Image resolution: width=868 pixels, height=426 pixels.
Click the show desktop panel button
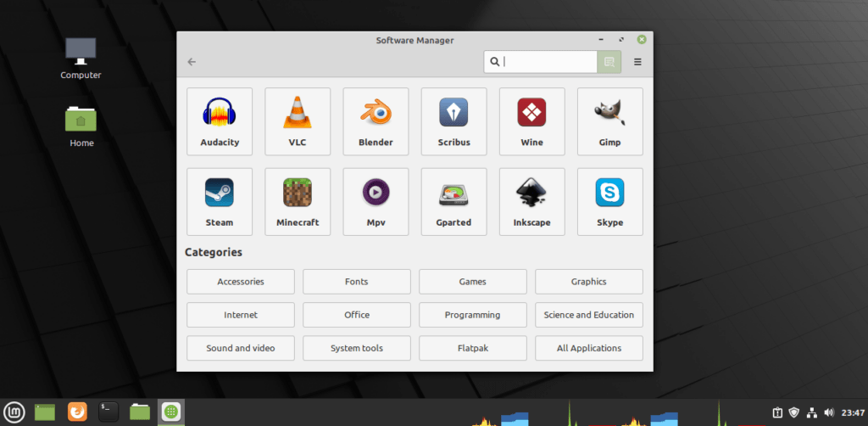pos(45,412)
